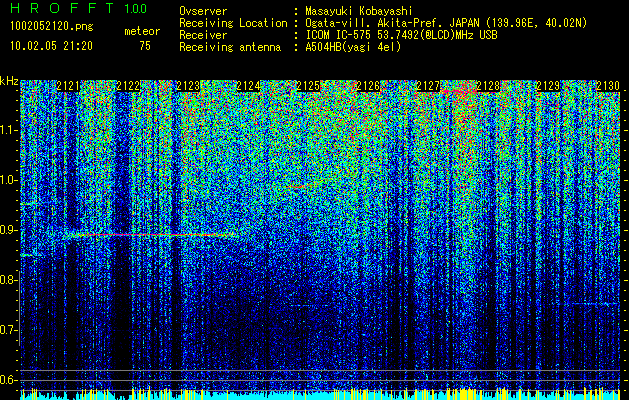Viewport: 629px width, 400px height.
Task: Click the long red meteor echo line near 0.9 kHz
Action: (150, 235)
